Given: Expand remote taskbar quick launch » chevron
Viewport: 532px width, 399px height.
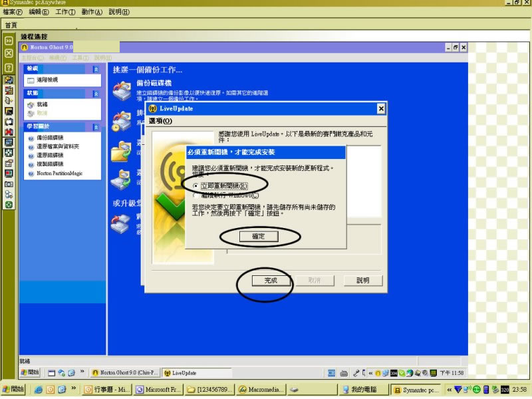Looking at the screenshot, I should coord(82,372).
